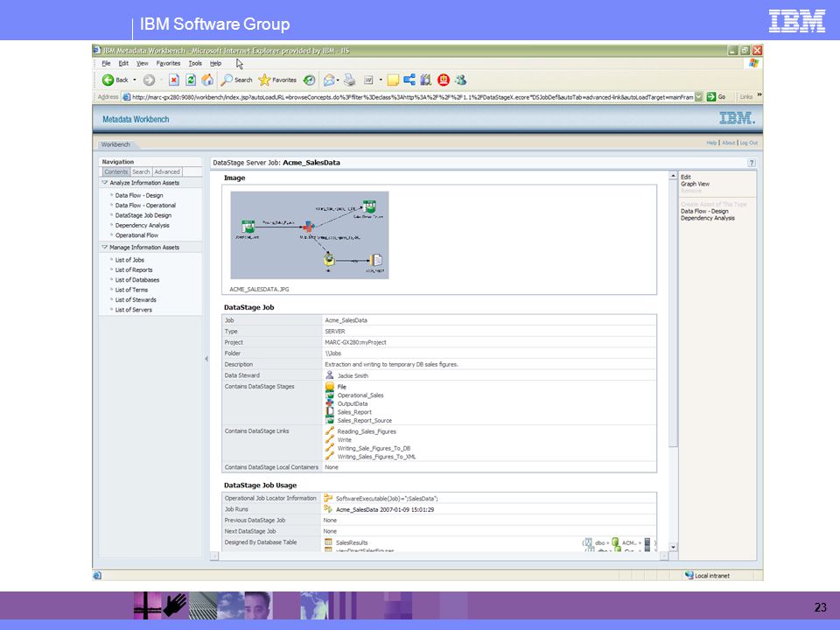Click the Local intranet status icon

tap(689, 576)
